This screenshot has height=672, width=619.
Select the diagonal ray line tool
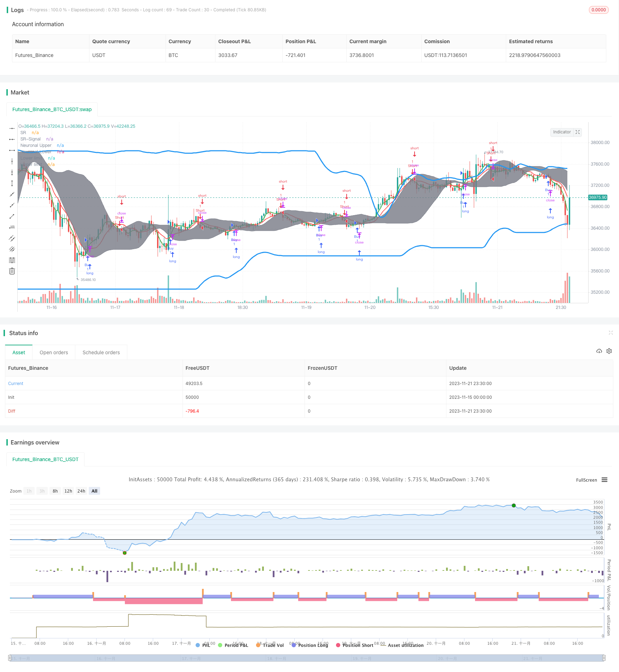click(x=12, y=205)
